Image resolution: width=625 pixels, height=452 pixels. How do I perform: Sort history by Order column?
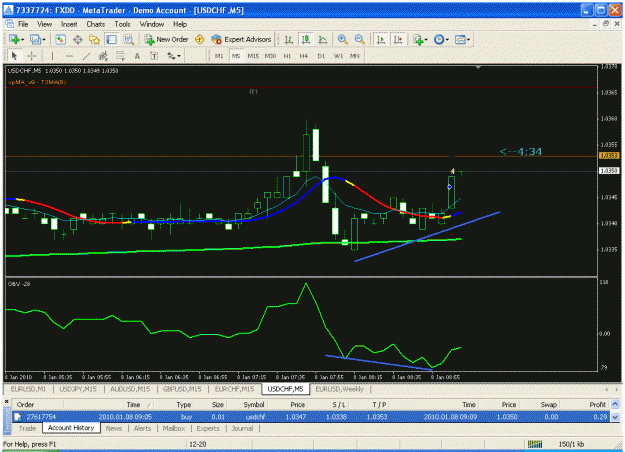tap(26, 405)
